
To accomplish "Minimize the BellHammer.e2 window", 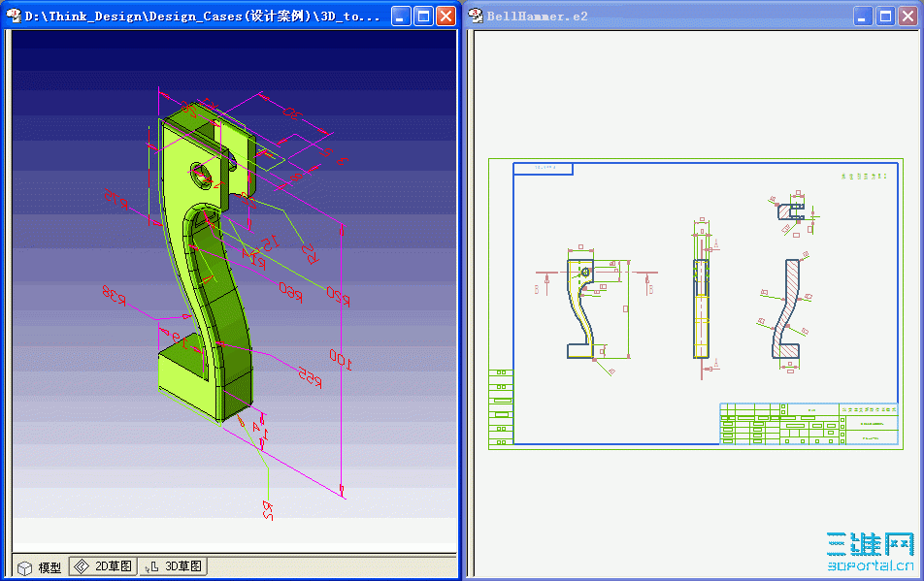I will tap(863, 16).
